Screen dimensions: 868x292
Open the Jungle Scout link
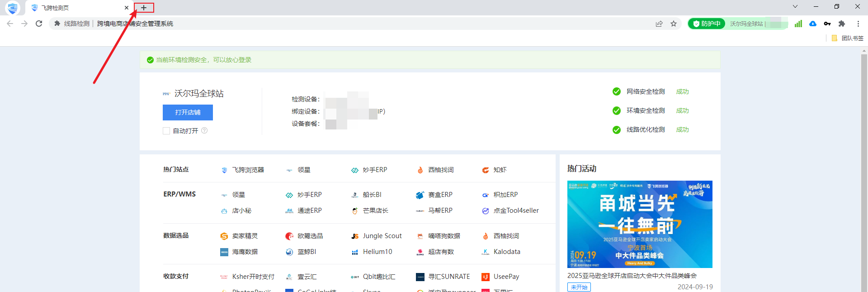[x=382, y=236]
